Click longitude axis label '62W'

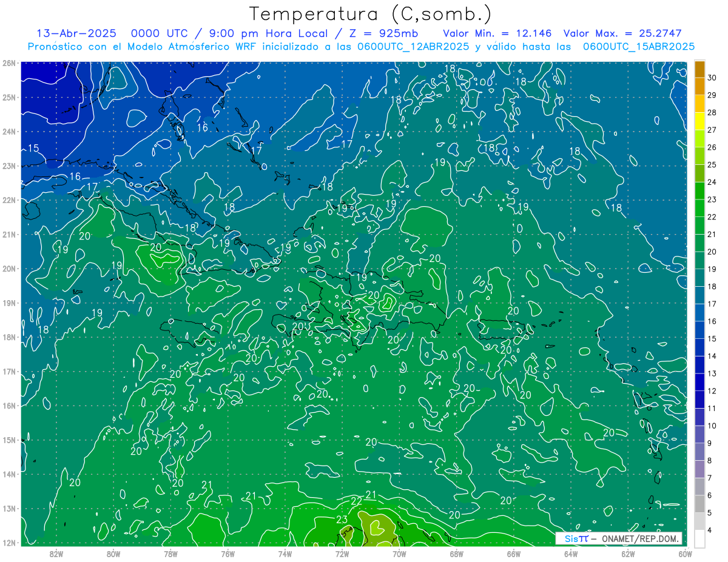click(628, 553)
